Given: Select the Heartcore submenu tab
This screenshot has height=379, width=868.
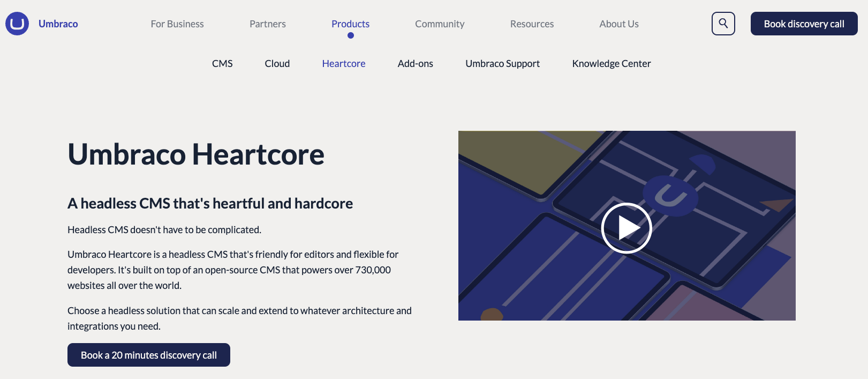Looking at the screenshot, I should 344,63.
